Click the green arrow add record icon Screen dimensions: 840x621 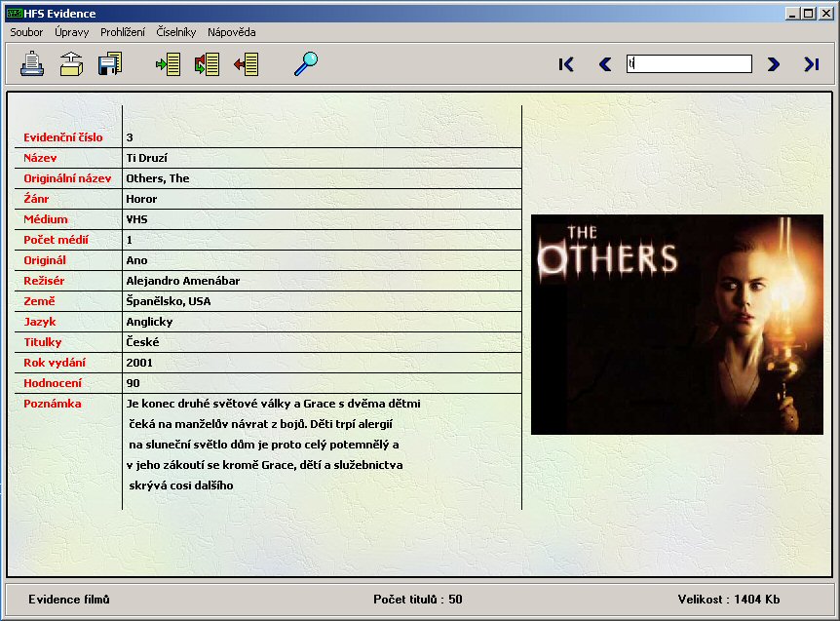click(x=169, y=64)
